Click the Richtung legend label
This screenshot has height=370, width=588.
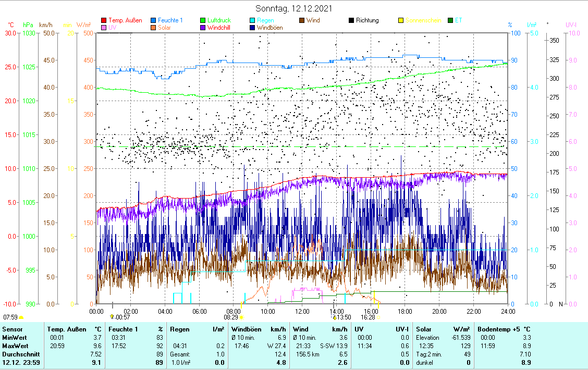pos(367,21)
